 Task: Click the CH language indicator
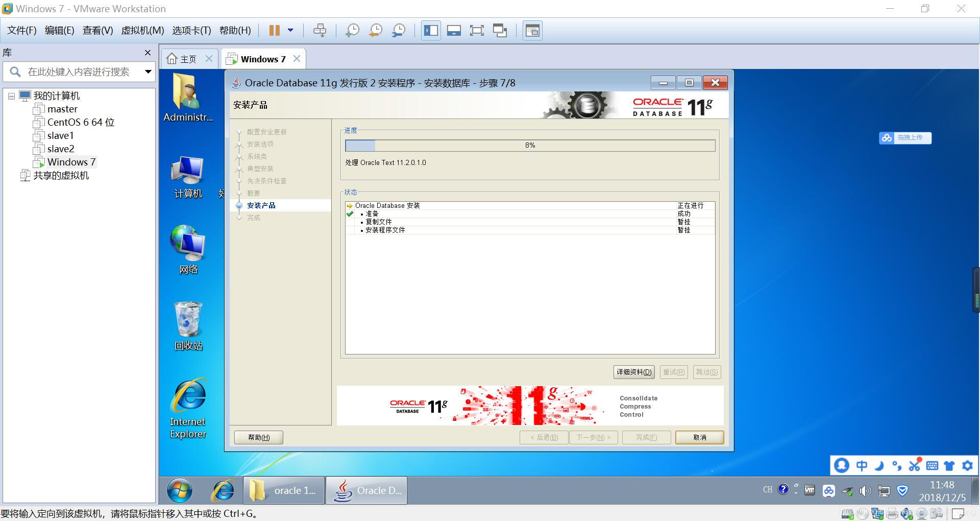768,489
